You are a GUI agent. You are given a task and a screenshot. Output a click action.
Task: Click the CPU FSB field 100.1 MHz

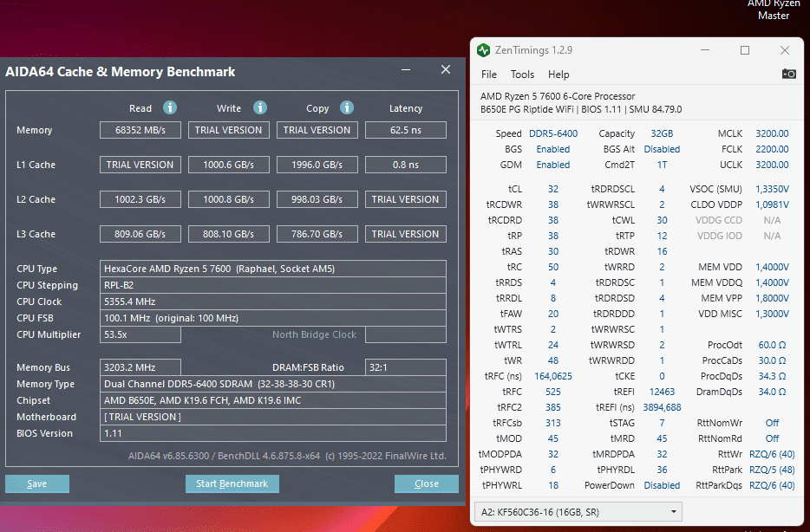[273, 318]
